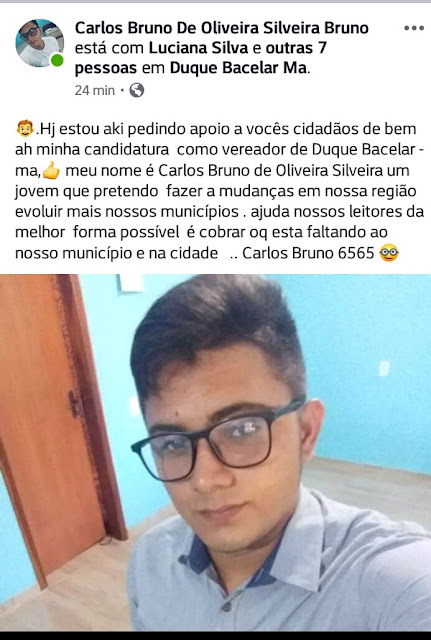Click the thumbs-up emoji in post text
This screenshot has height=640, width=431.
point(51,171)
